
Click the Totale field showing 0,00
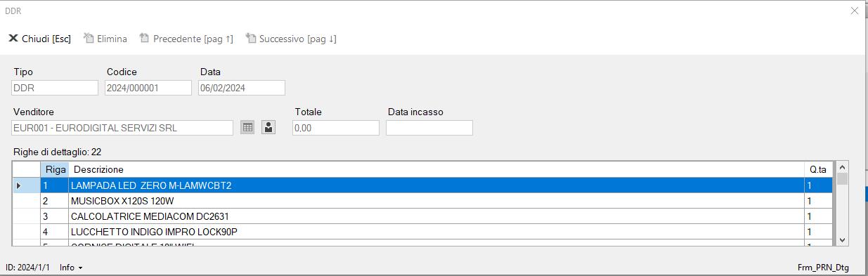click(336, 128)
